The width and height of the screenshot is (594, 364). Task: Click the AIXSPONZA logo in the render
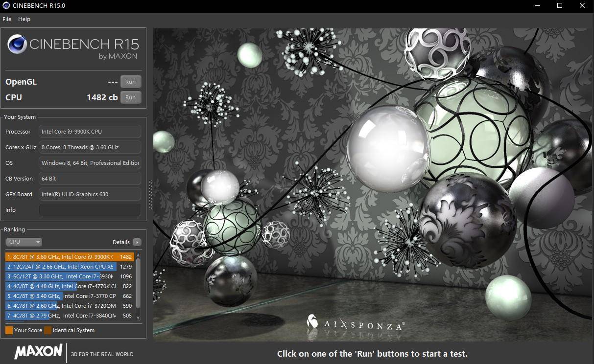[356, 323]
